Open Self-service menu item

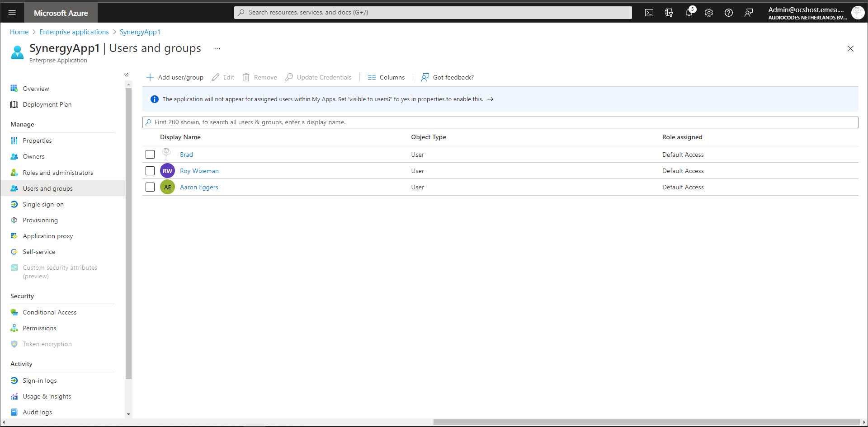(39, 252)
